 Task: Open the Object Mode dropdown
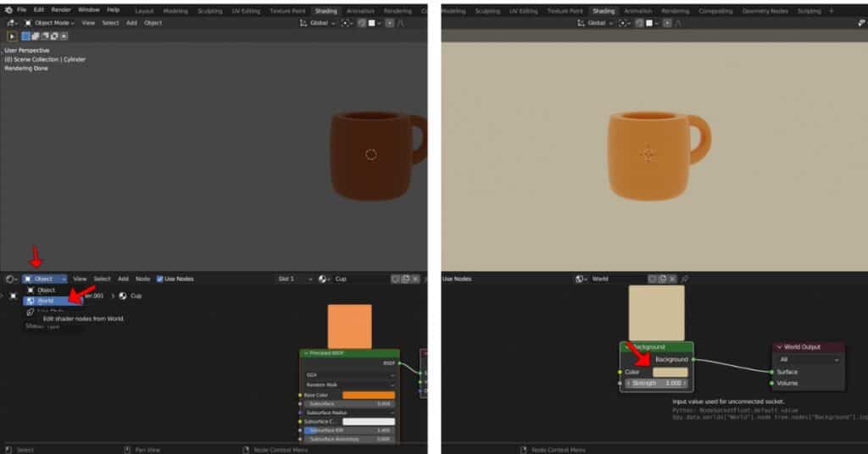pyautogui.click(x=49, y=23)
